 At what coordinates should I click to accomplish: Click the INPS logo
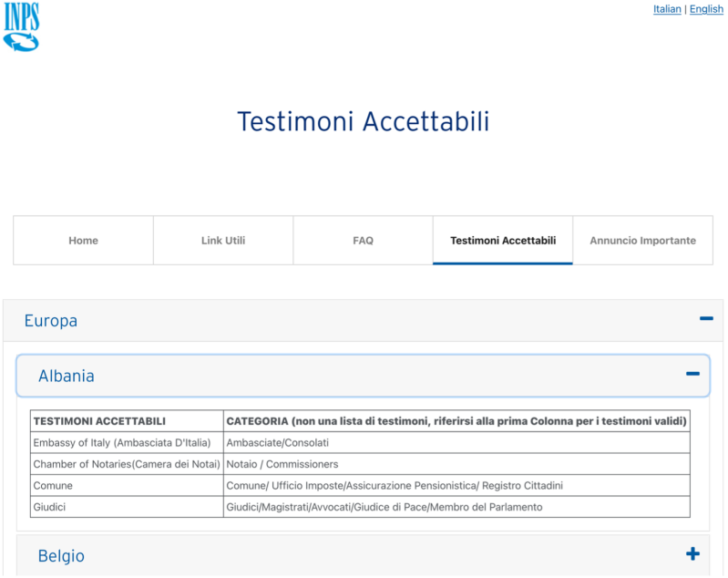tap(21, 26)
